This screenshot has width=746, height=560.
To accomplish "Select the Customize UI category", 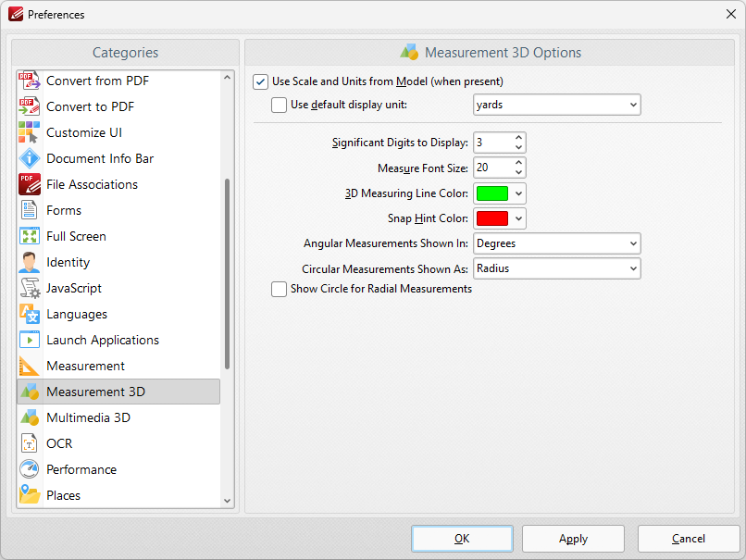I will click(x=118, y=132).
